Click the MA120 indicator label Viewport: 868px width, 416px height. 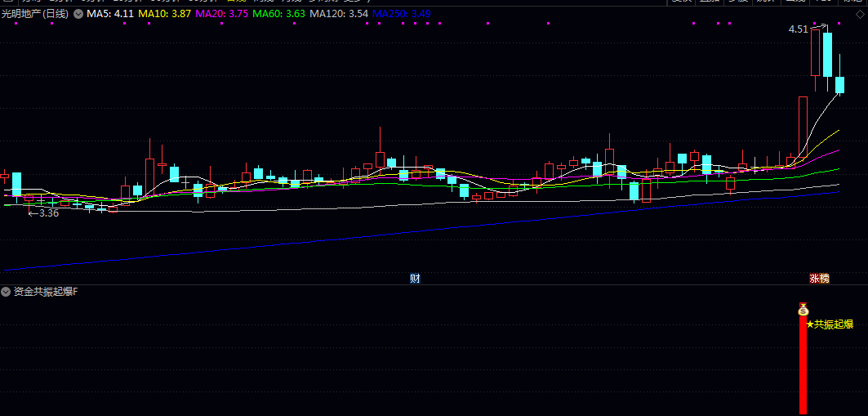click(x=338, y=15)
